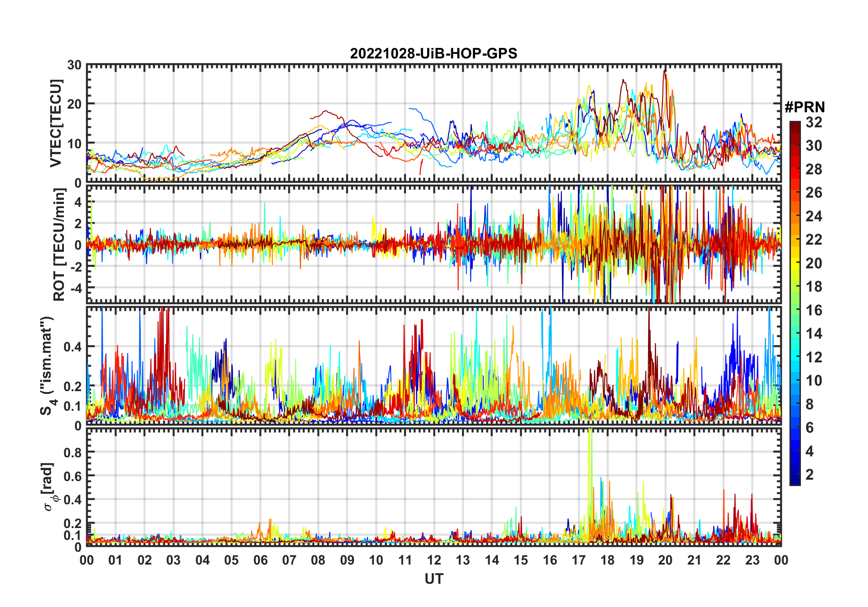Select the x-axis hour tick 03

173,560
